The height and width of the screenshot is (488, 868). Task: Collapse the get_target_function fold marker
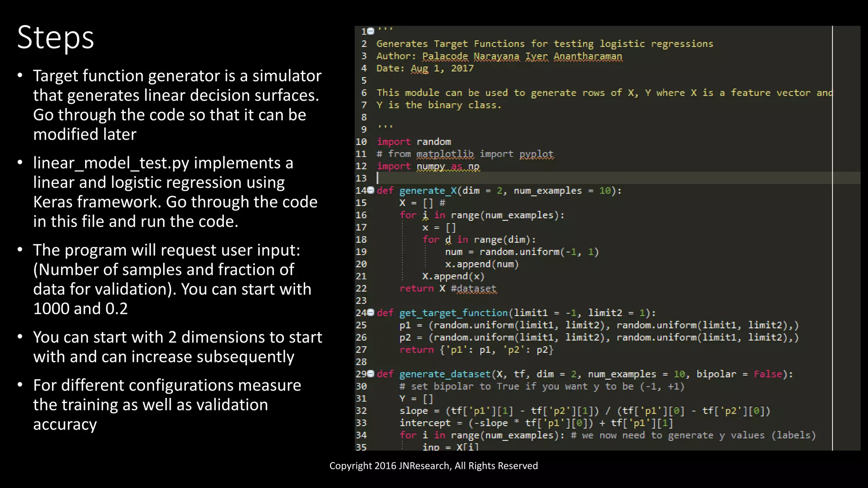[x=371, y=313]
